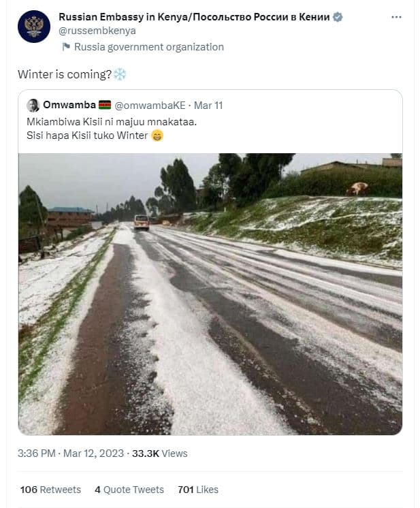
Task: Open the tweet's more options menu
Action: point(396,16)
